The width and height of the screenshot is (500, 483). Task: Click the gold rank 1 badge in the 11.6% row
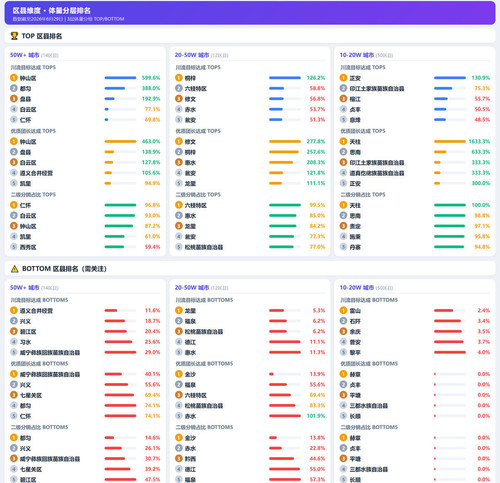click(x=14, y=310)
